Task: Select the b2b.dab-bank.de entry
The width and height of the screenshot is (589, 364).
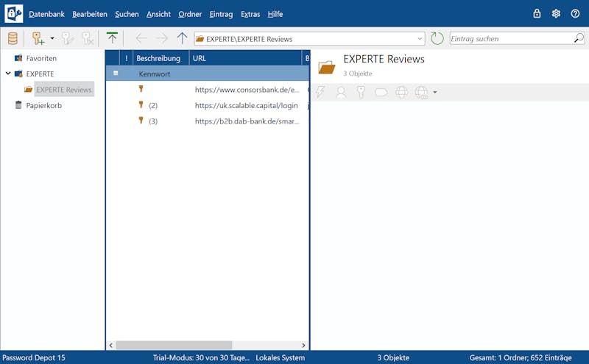Action: (208, 121)
